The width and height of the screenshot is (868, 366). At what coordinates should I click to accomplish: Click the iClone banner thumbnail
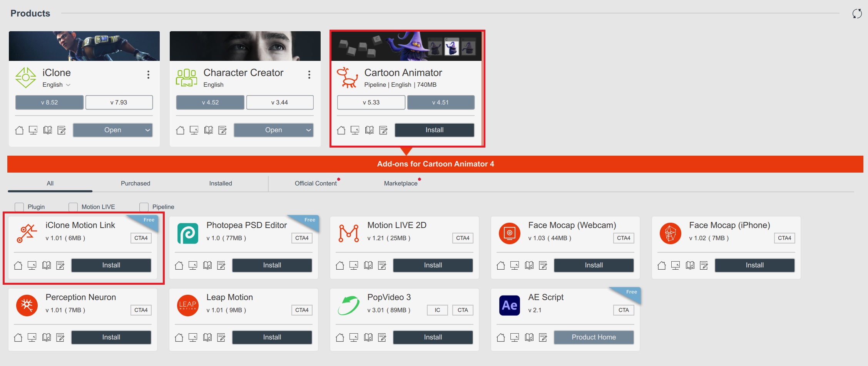point(84,46)
